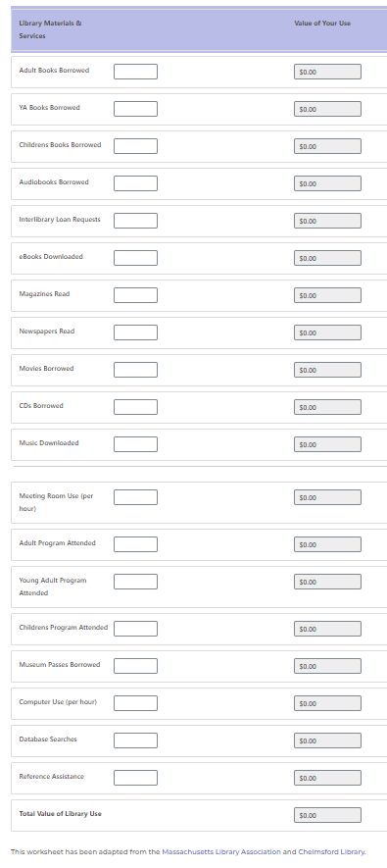
Task: Click the eBooks Downloaded input box
Action: (x=135, y=258)
